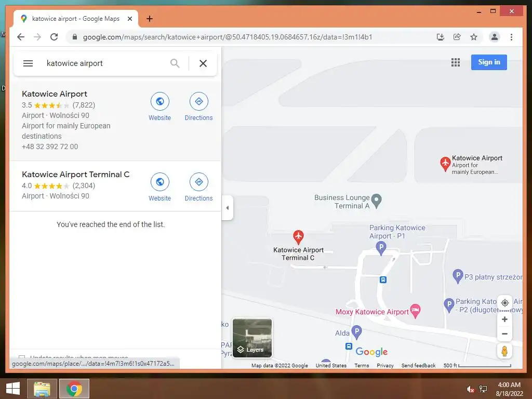Open Chrome profile icon
The image size is (532, 399).
[495, 37]
